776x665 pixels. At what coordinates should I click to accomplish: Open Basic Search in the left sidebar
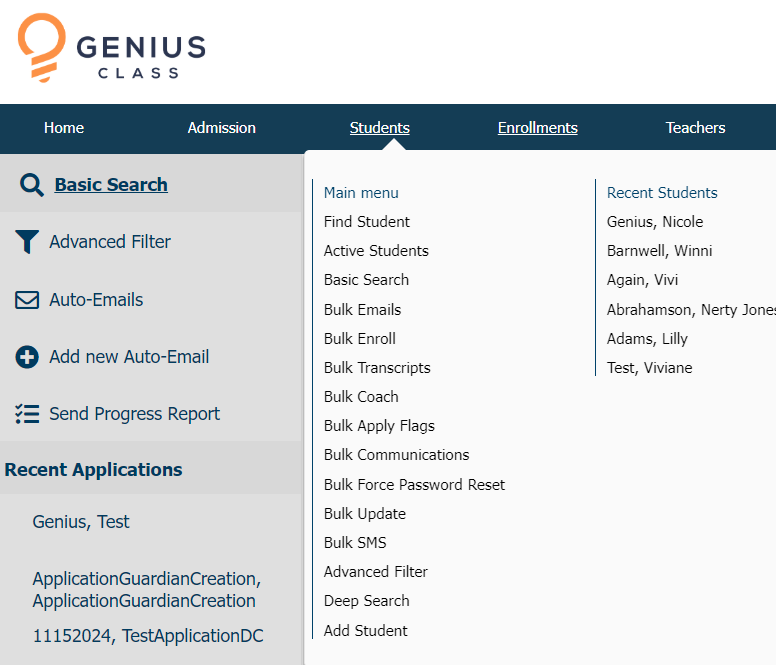click(x=111, y=185)
